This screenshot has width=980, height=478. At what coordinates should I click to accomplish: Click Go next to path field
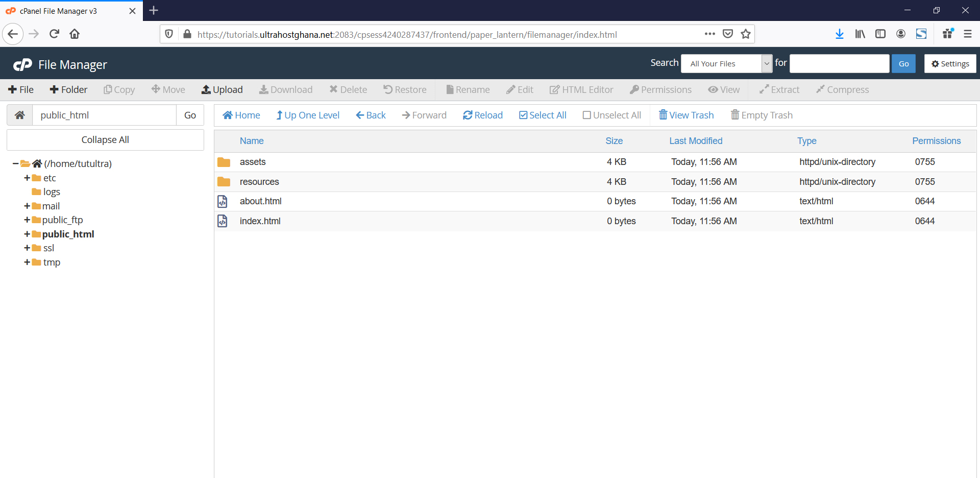click(x=190, y=115)
